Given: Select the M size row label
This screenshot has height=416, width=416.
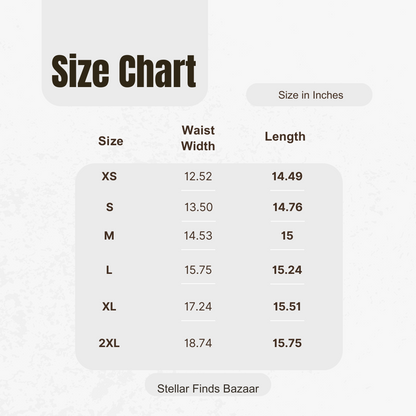Looking at the screenshot, I should click(x=109, y=236).
